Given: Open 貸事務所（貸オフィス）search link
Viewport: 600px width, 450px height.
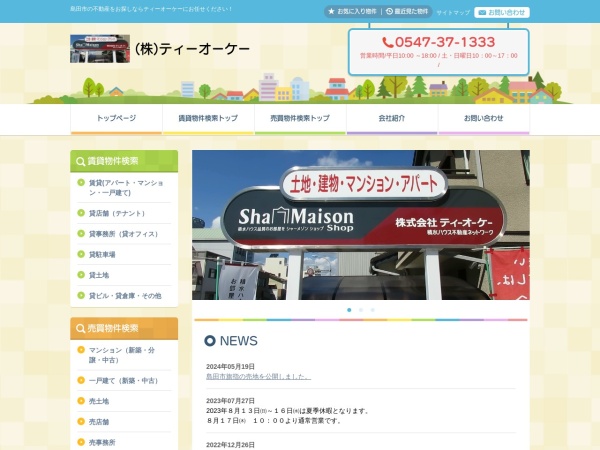Looking at the screenshot, I should [x=123, y=234].
